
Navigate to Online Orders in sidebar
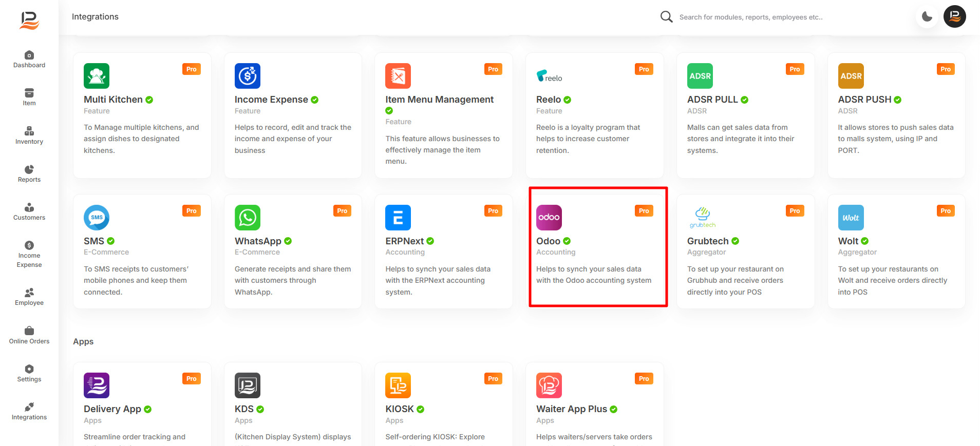(x=29, y=335)
